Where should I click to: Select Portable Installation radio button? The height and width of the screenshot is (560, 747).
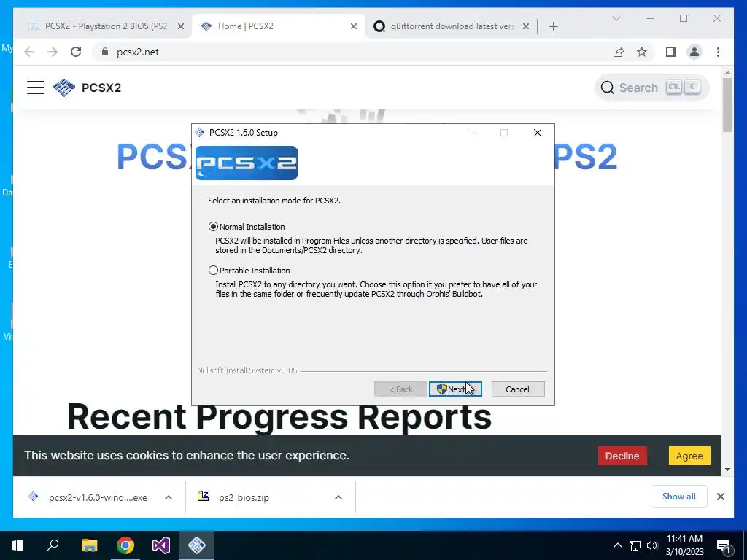pyautogui.click(x=213, y=271)
